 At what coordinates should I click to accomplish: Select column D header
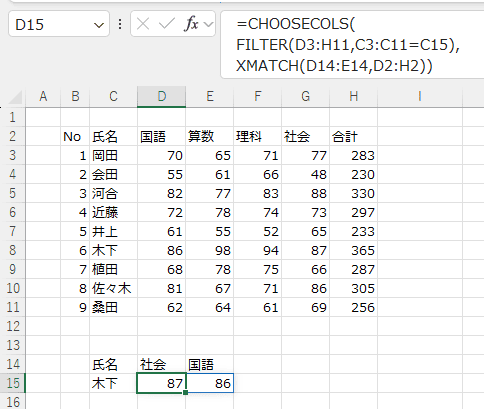coord(161,97)
